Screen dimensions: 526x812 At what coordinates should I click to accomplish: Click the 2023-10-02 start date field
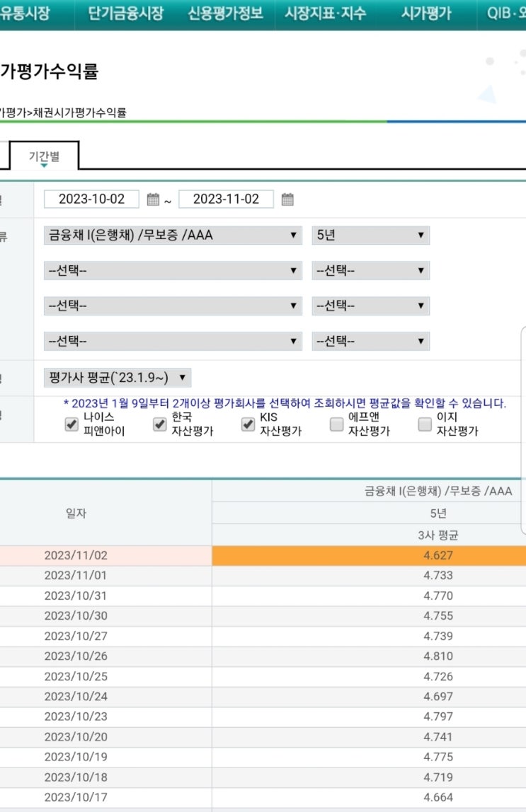tap(91, 199)
